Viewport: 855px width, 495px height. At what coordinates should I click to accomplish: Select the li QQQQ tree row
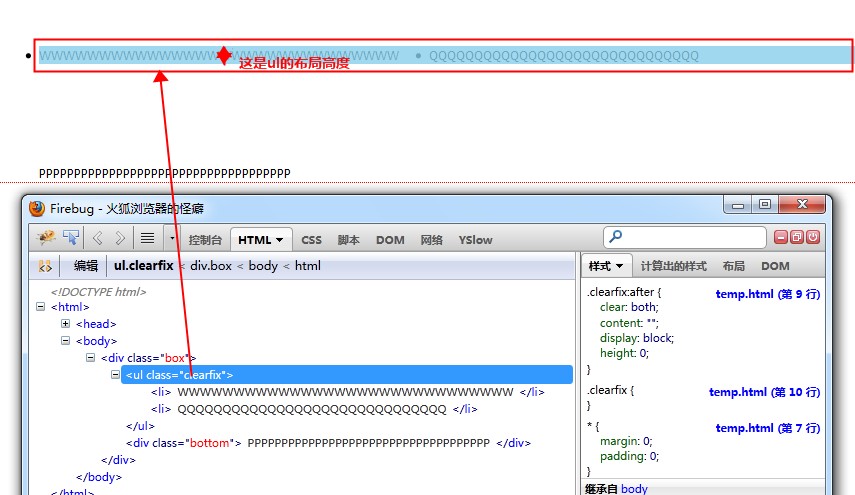314,409
